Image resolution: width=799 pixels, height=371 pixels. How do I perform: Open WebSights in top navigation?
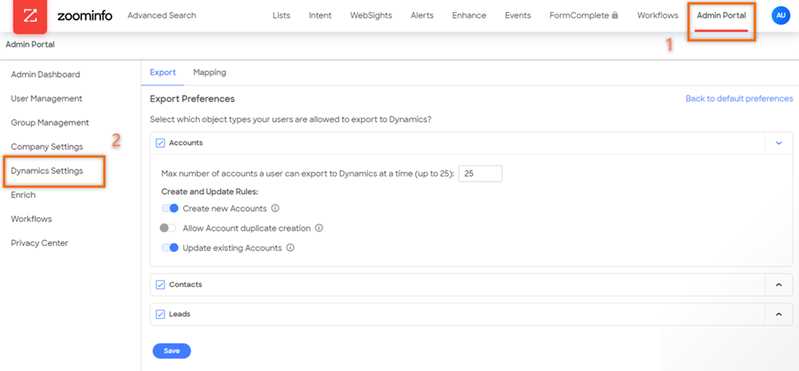click(371, 16)
